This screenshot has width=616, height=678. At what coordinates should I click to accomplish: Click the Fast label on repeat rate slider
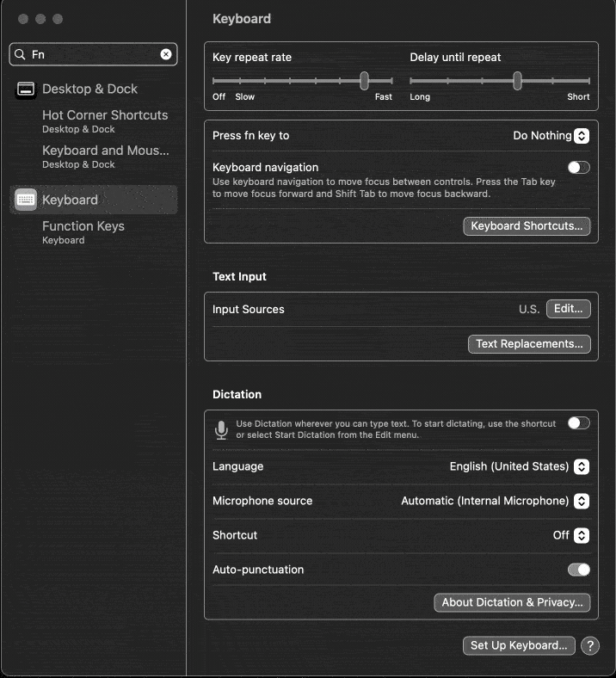(x=384, y=97)
